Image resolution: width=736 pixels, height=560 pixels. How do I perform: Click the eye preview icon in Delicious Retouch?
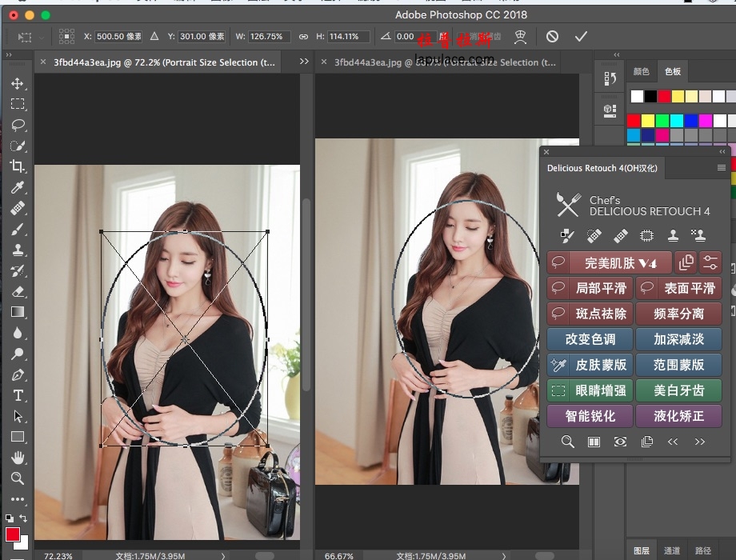(x=620, y=442)
